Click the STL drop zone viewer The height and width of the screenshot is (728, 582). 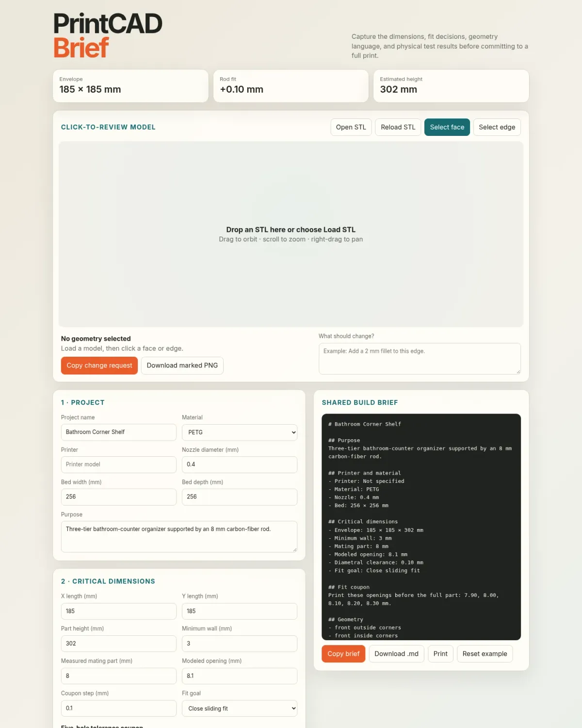291,234
